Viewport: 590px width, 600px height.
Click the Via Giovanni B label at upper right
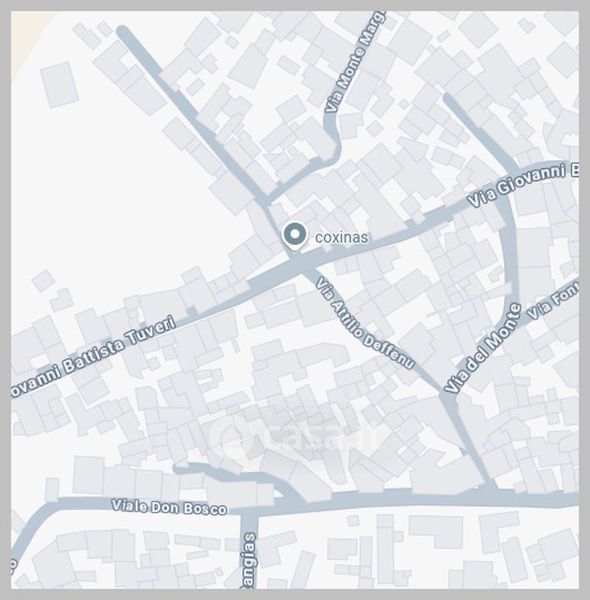coord(523,185)
